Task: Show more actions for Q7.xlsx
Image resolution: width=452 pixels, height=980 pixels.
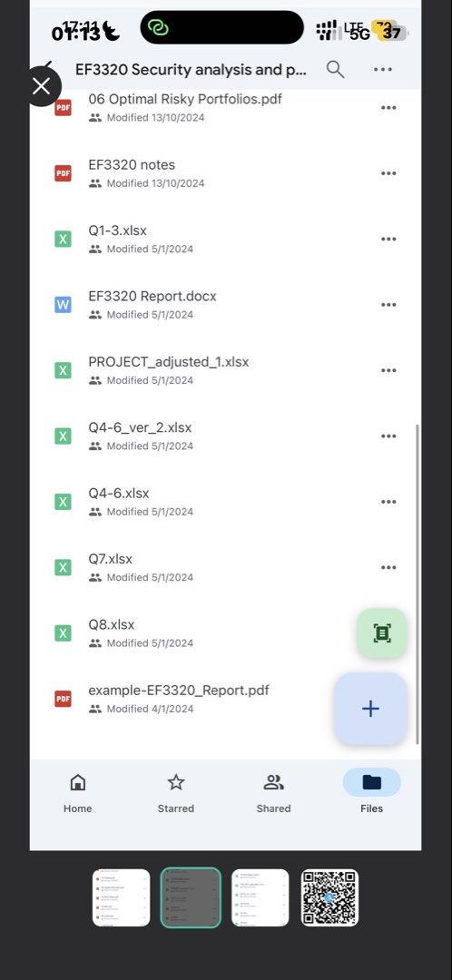Action: [388, 567]
